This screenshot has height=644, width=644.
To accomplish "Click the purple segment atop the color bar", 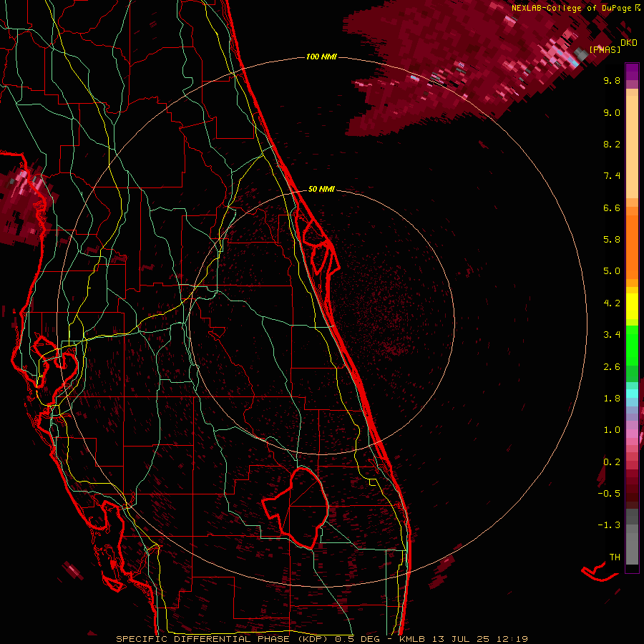I will click(632, 72).
